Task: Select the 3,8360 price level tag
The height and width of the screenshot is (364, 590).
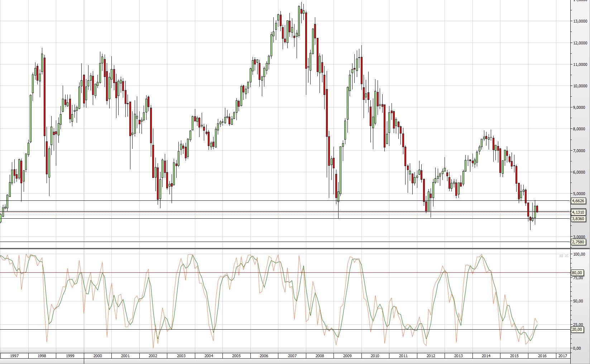Action: pos(579,219)
